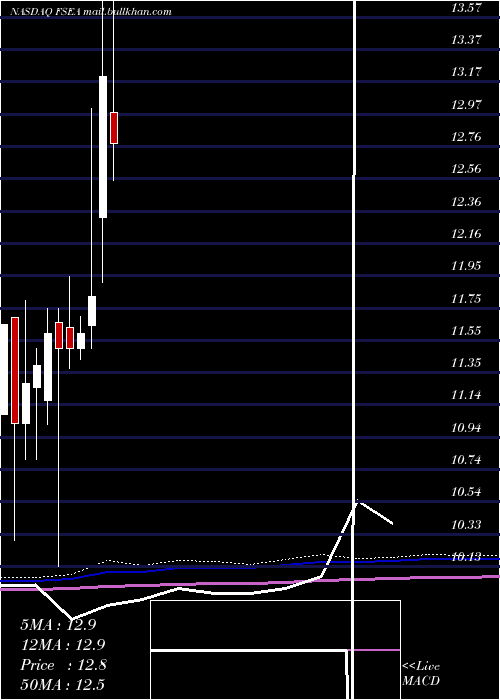Click the 13.17 price axis label

[466, 71]
